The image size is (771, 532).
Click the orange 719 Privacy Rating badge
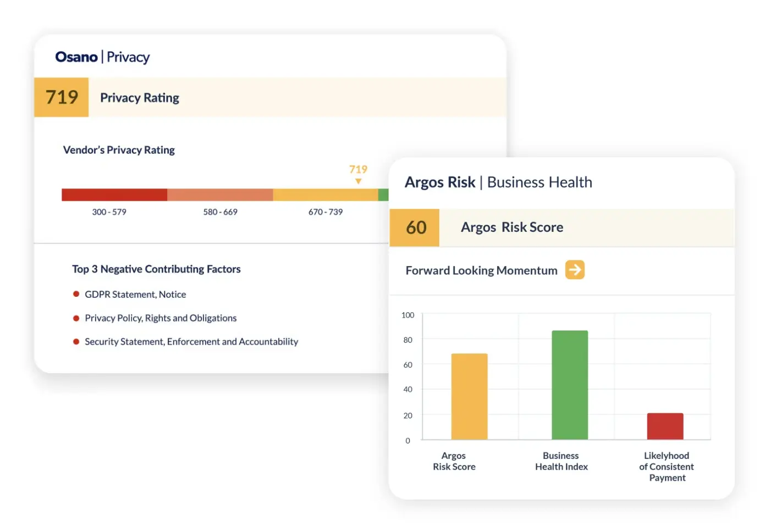(62, 97)
